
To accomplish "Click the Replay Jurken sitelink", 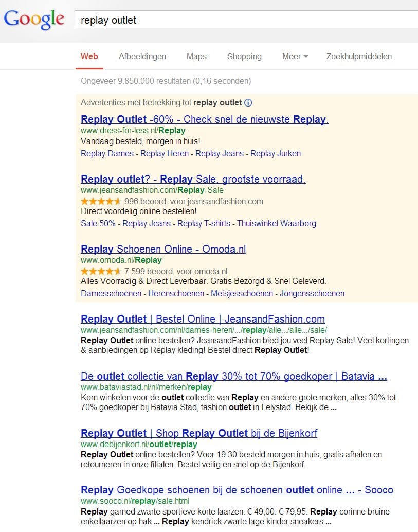I will [276, 154].
